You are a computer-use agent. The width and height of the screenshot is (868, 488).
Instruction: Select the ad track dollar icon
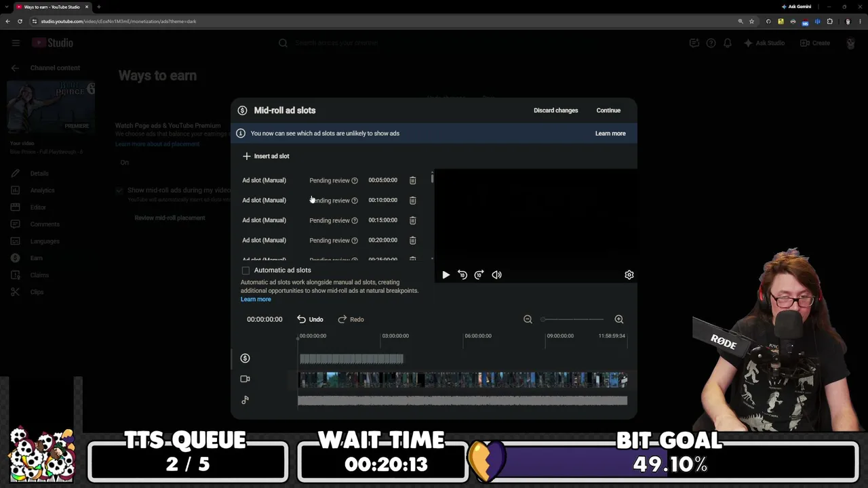[x=245, y=359]
